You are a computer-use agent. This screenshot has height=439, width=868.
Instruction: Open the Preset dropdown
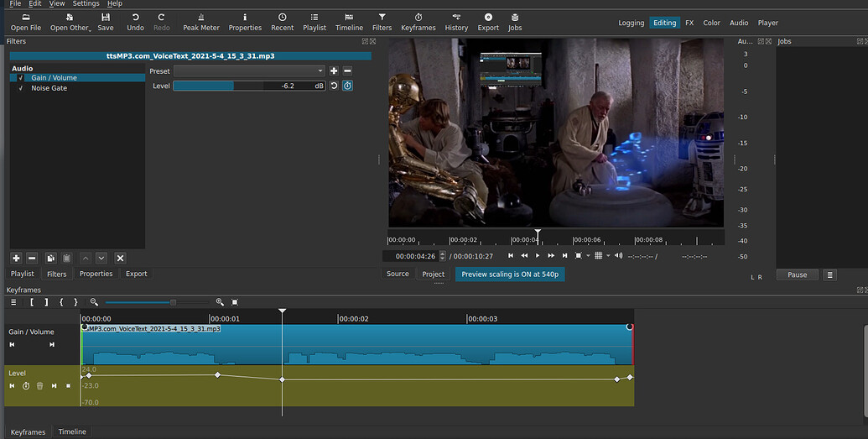pyautogui.click(x=248, y=71)
